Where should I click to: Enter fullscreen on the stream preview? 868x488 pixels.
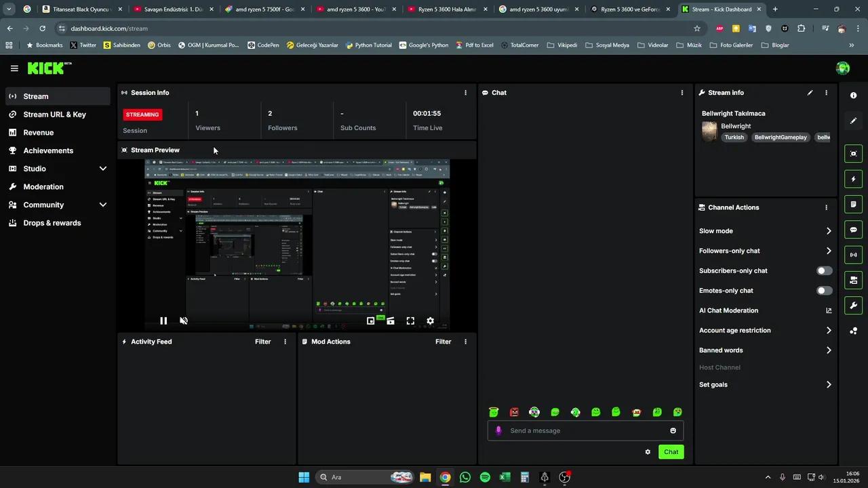pos(410,321)
